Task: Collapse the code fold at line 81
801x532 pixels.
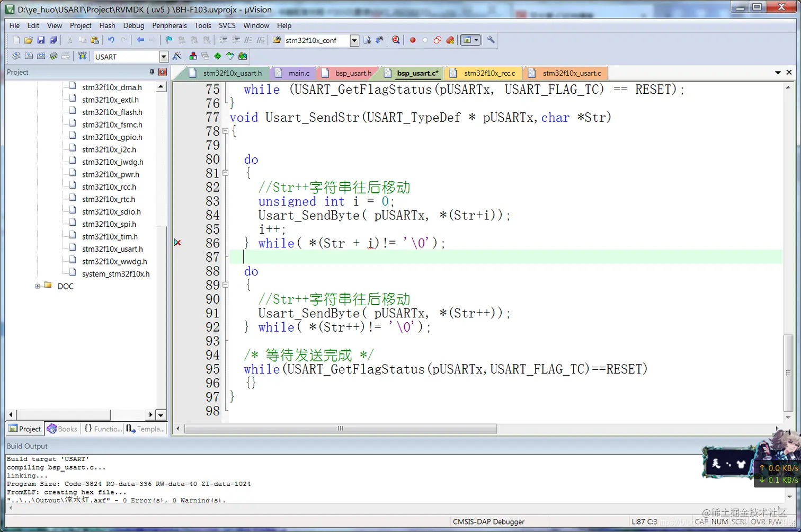Action: click(x=226, y=173)
